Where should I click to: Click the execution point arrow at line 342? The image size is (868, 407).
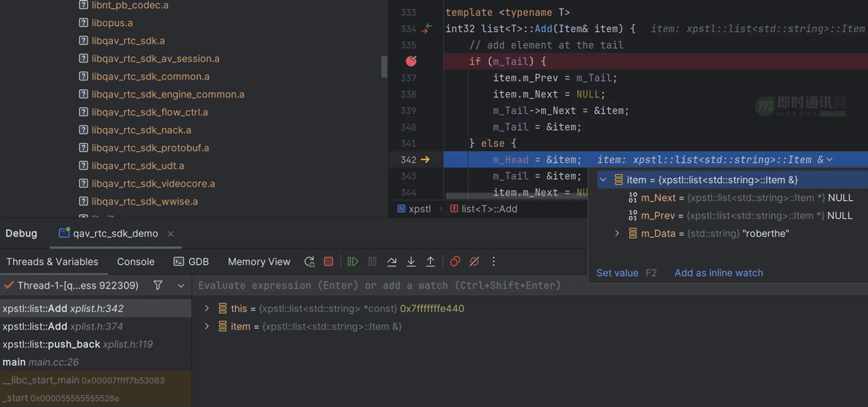[x=425, y=160]
